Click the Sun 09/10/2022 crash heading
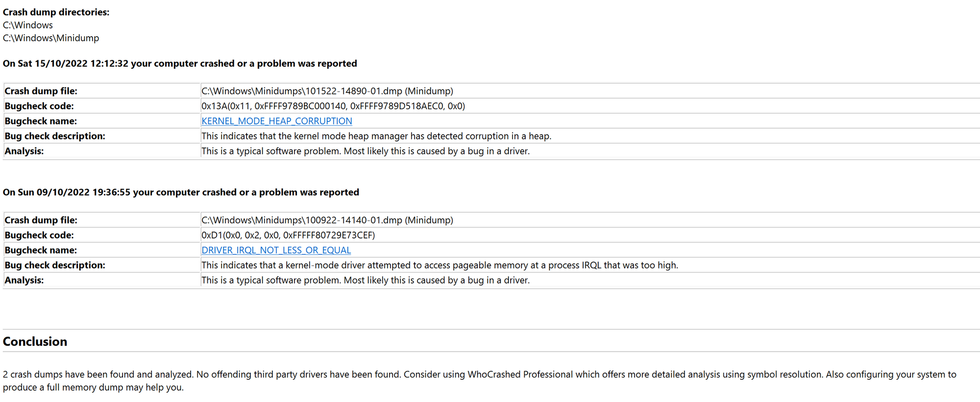The width and height of the screenshot is (980, 402). [181, 192]
